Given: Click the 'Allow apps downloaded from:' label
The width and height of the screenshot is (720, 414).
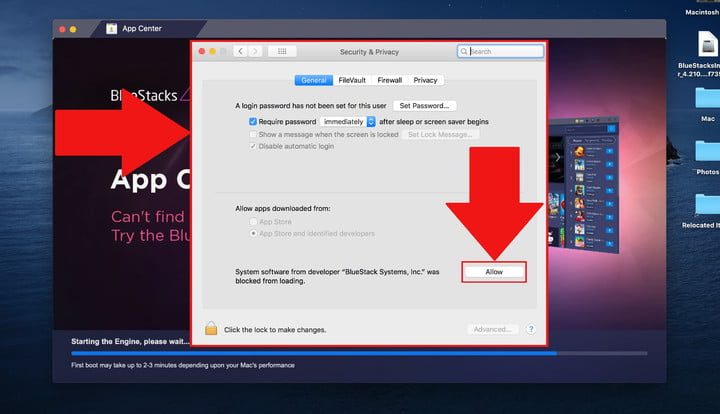Looking at the screenshot, I should (x=283, y=208).
